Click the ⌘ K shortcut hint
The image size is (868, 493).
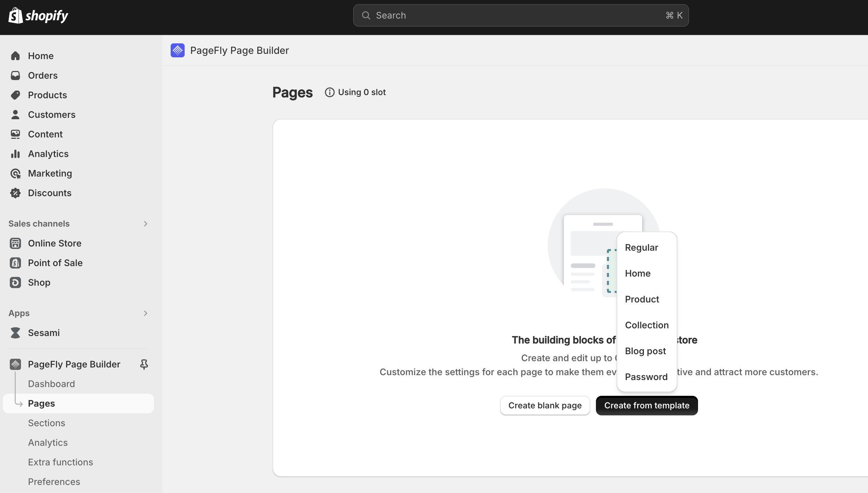coord(674,15)
